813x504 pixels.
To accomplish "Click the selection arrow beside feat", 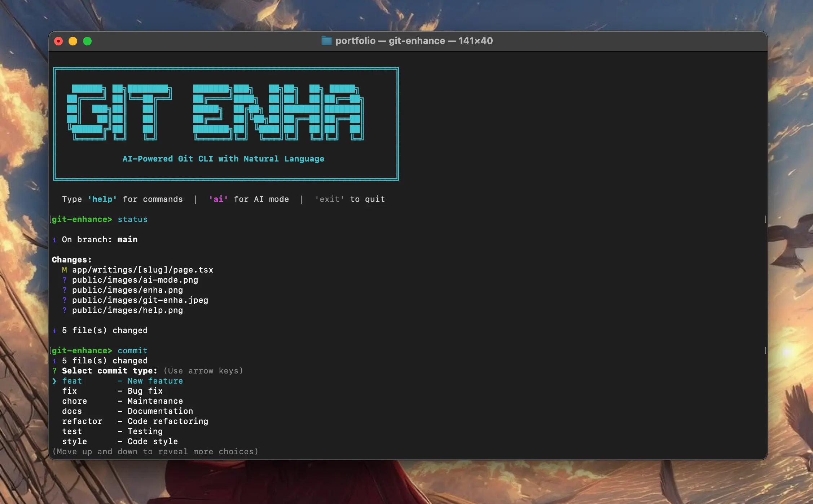I will (x=54, y=381).
